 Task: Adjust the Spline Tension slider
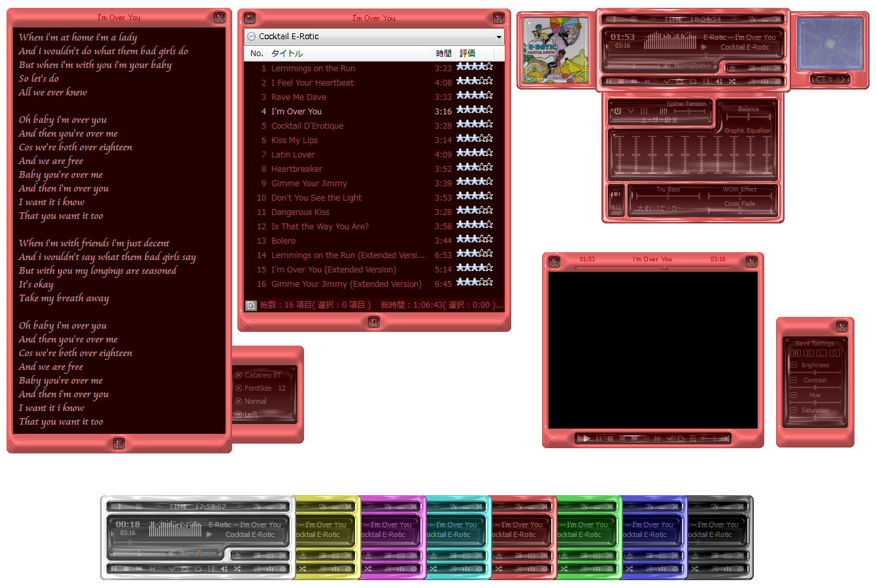point(690,111)
